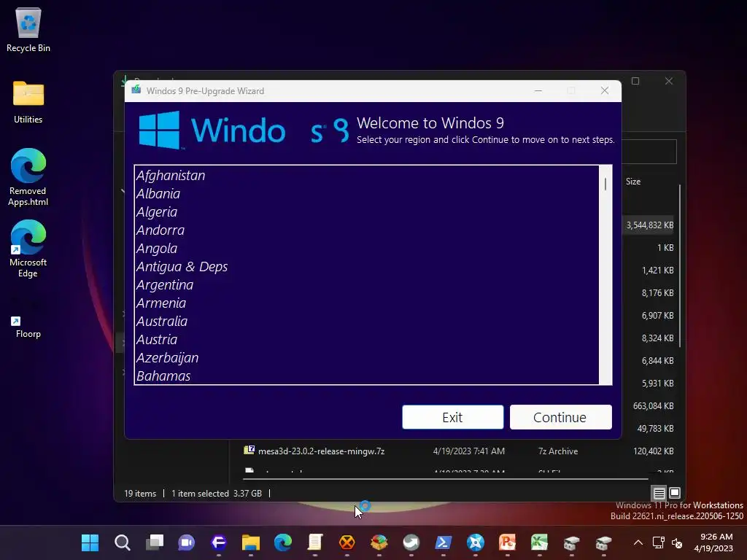Select Austria in the region list
The image size is (747, 560).
click(366, 340)
